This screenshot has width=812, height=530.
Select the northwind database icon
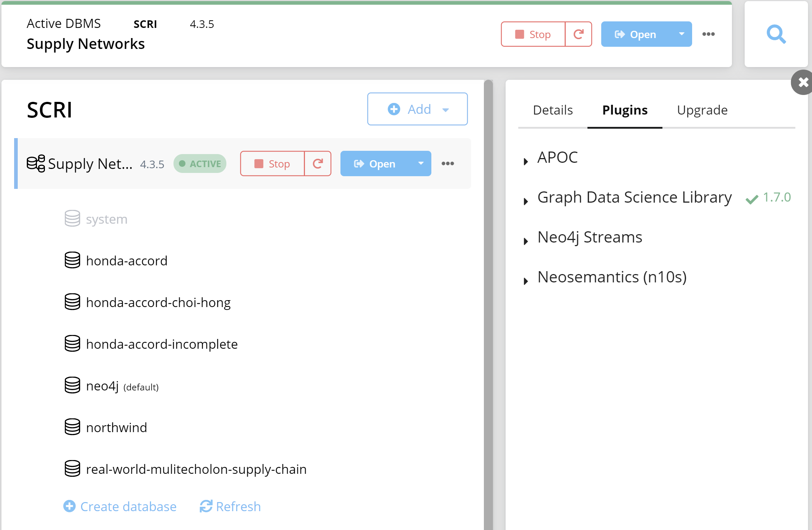pos(72,427)
